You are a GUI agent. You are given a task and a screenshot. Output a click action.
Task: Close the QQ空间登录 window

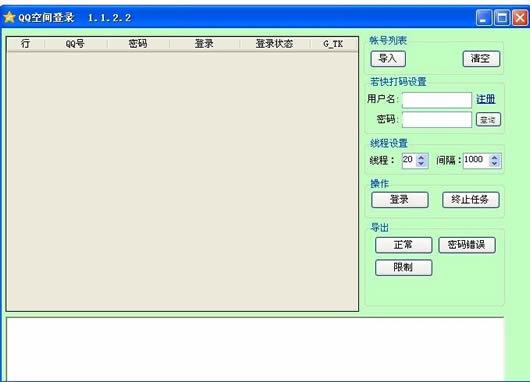[520, 18]
